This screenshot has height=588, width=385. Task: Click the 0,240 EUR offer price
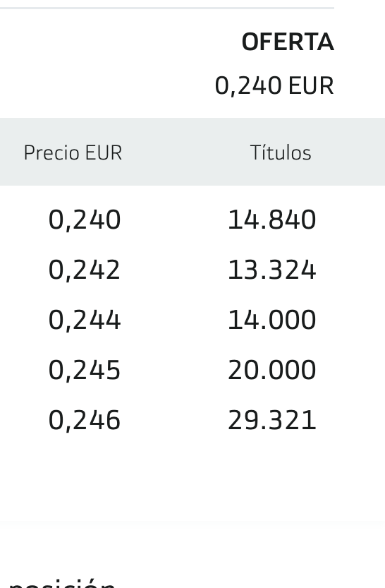point(274,86)
